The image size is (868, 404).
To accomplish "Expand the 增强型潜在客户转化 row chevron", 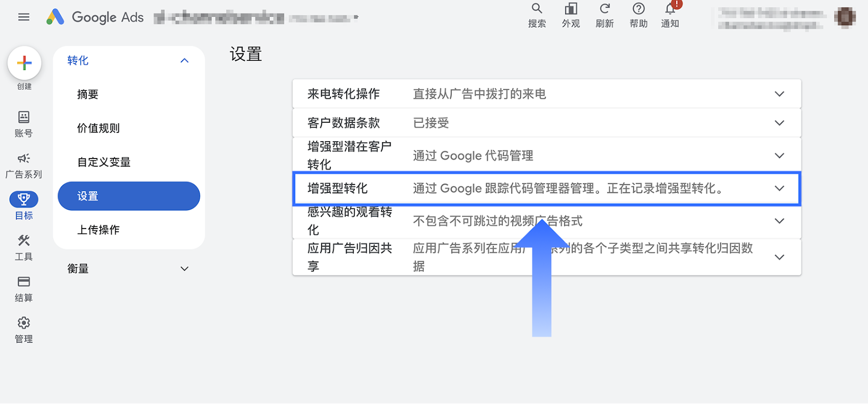I will tap(780, 155).
